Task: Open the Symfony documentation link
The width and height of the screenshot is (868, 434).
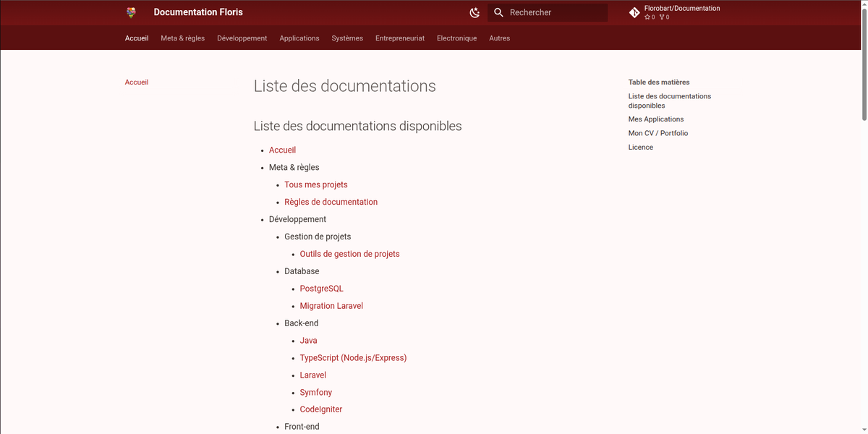Action: coord(315,391)
